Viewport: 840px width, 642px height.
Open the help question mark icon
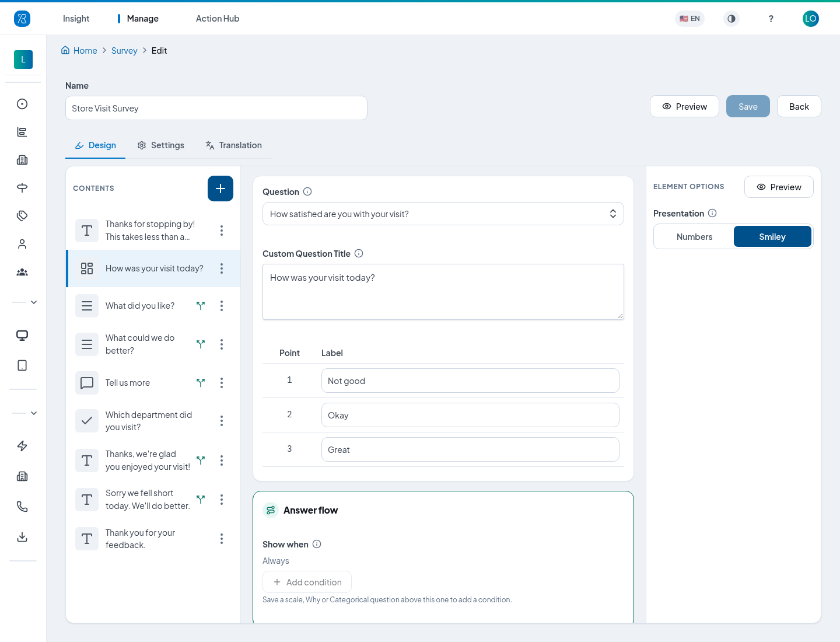pyautogui.click(x=771, y=19)
